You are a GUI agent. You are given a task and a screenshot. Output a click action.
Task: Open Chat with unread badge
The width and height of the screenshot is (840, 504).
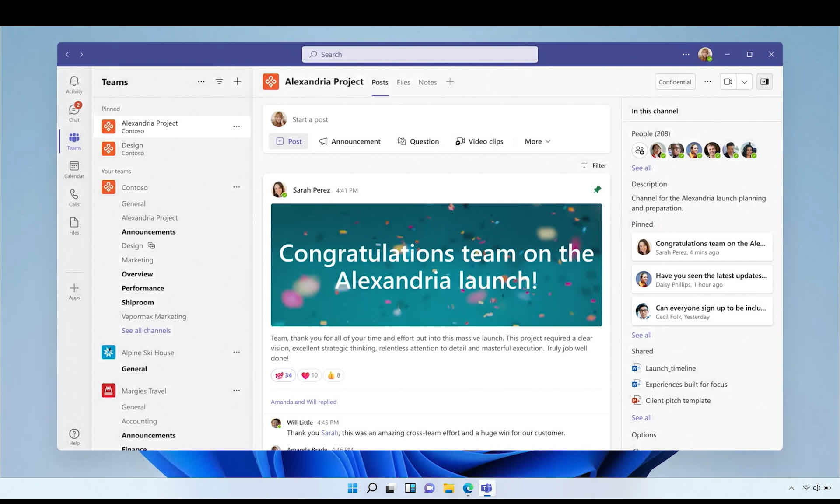tap(74, 112)
